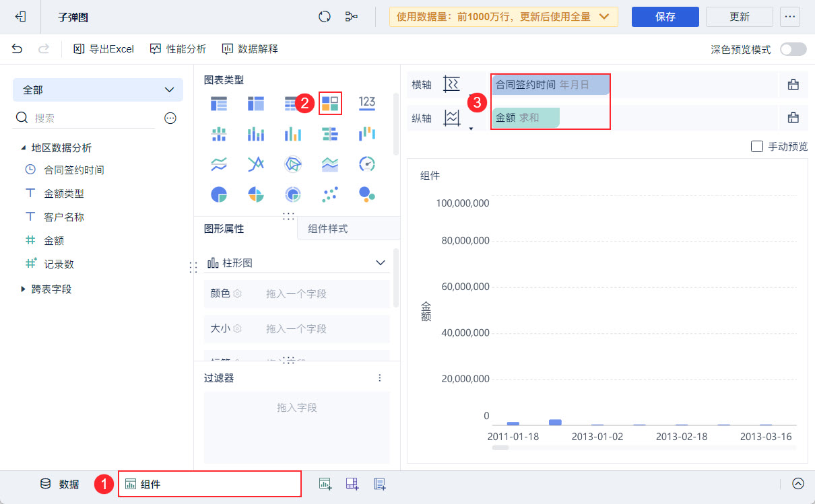815x504 pixels.
Task: Open 数据解释 from the toolbar
Action: pyautogui.click(x=250, y=49)
